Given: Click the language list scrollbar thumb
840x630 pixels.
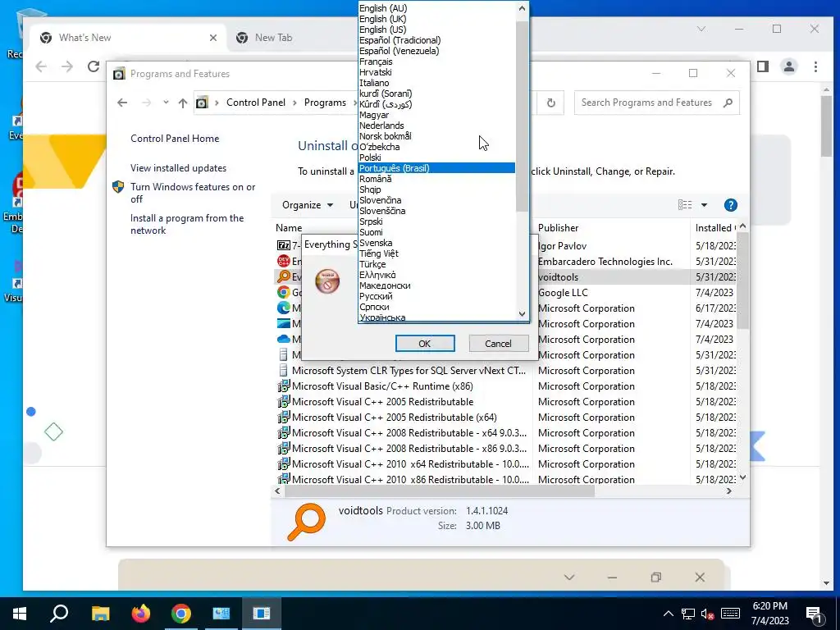Looking at the screenshot, I should click(x=523, y=115).
